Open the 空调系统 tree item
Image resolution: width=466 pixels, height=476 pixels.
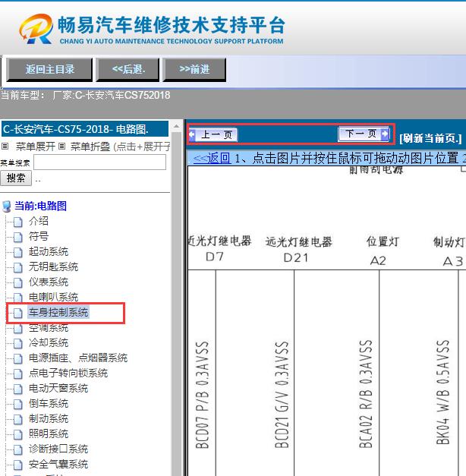pos(49,327)
